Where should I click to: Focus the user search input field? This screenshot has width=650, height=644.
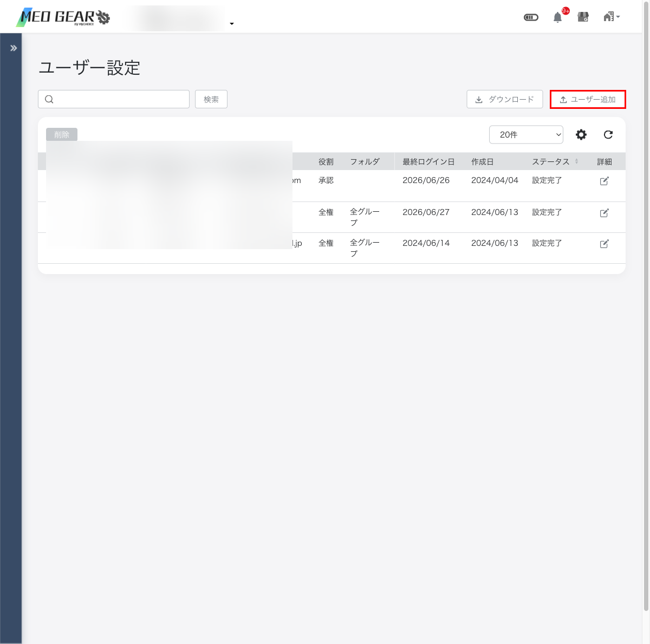pos(114,100)
